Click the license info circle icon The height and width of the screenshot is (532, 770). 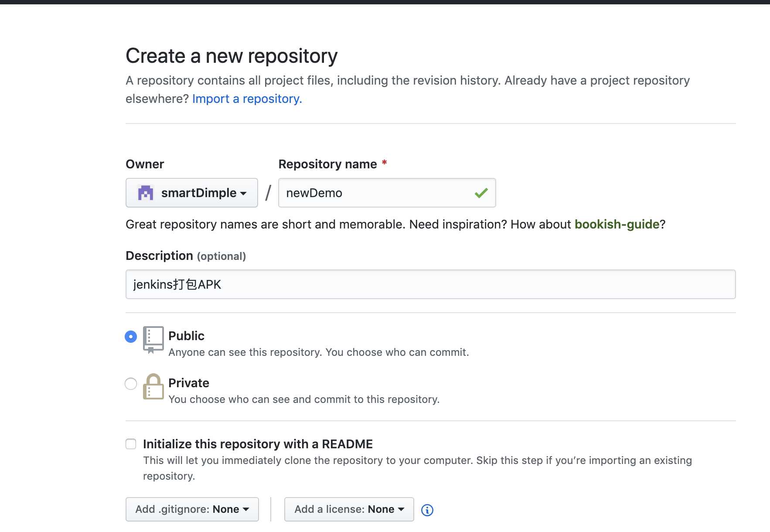tap(427, 510)
